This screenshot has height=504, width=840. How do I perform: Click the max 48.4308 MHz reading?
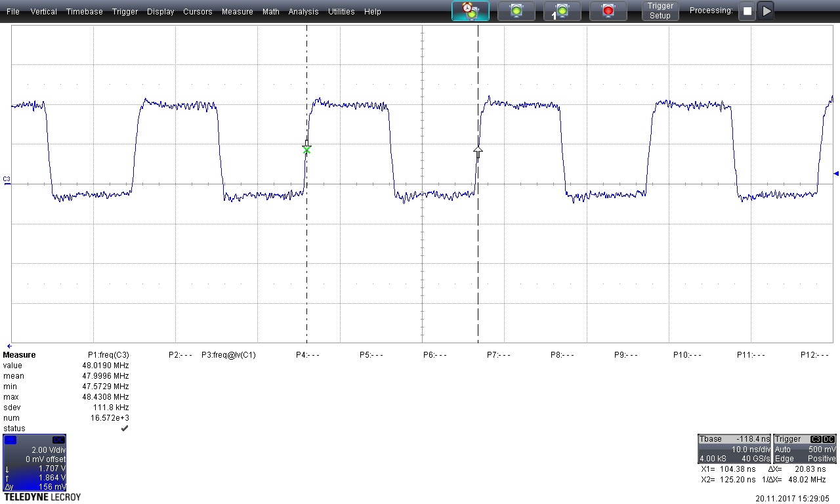click(x=106, y=397)
